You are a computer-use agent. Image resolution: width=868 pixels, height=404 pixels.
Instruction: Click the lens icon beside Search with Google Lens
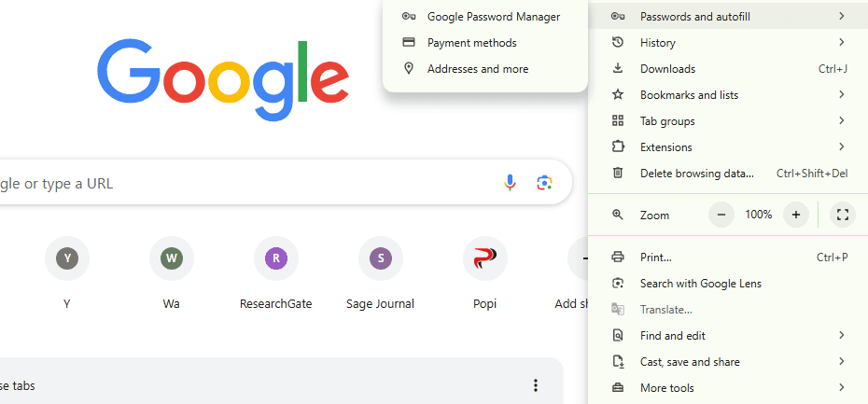[x=618, y=284]
